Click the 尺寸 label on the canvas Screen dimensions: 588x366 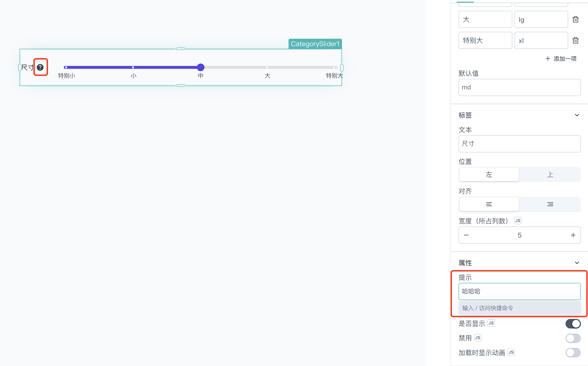(28, 67)
